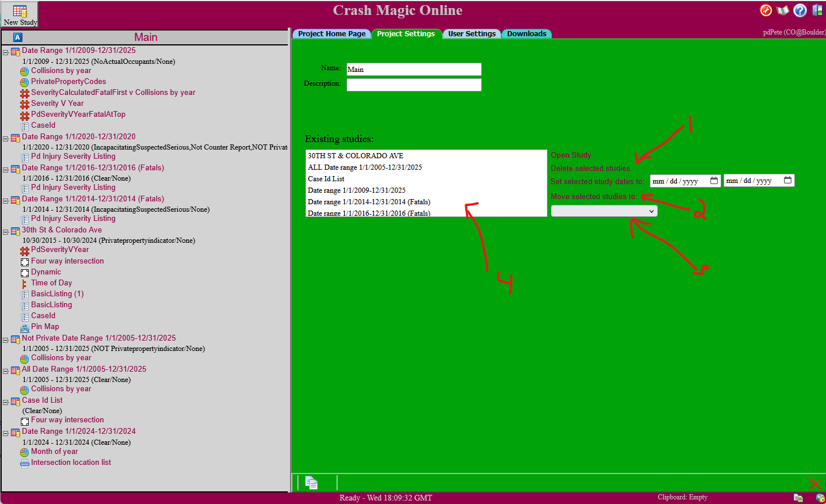Screen dimensions: 826x504
Task: Open the Move selected studies dropdown
Action: [x=604, y=211]
